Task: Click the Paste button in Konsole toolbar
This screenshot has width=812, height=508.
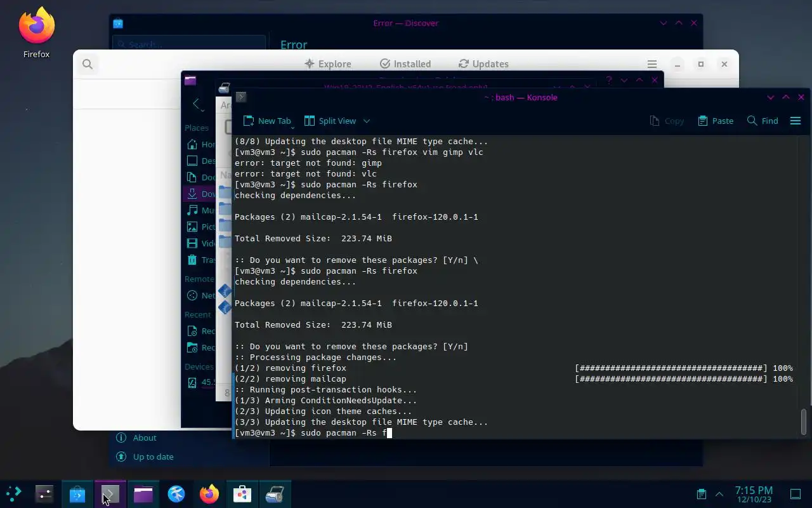Action: pos(716,121)
